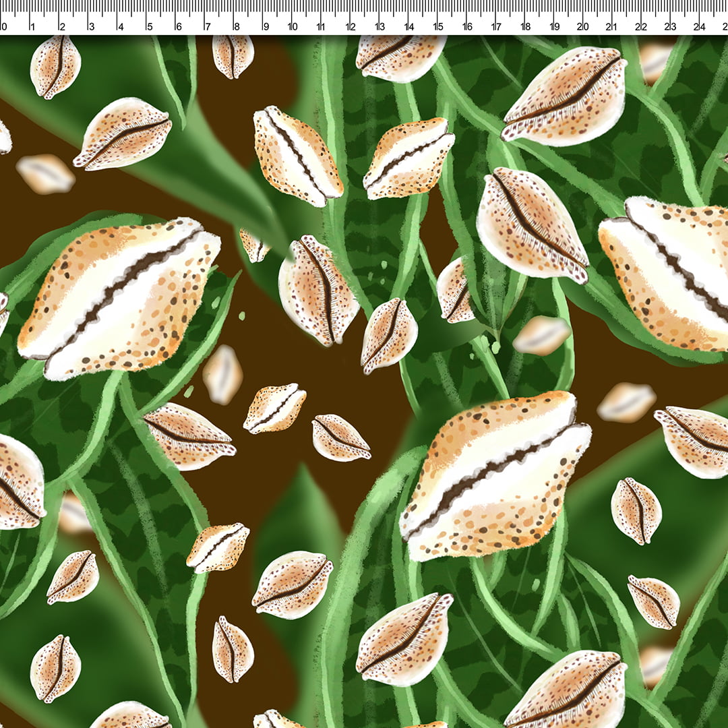Pick the "12" on the ruler
The width and height of the screenshot is (728, 728).
pyautogui.click(x=351, y=26)
